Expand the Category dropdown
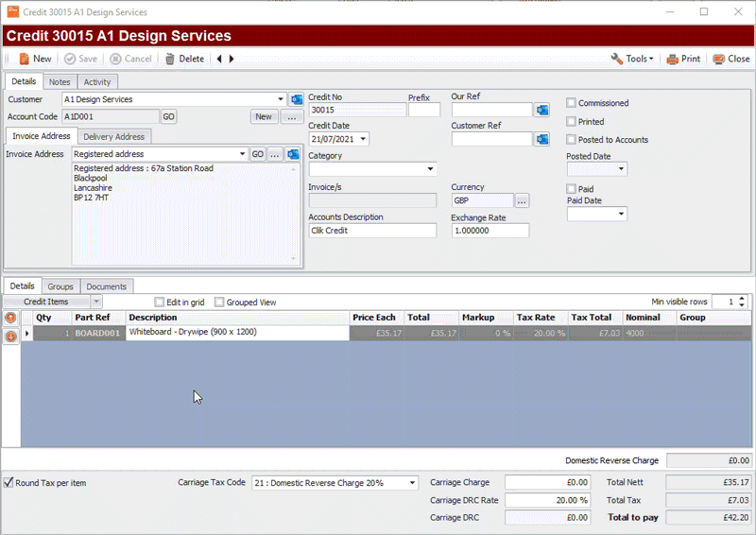756x535 pixels. point(430,169)
